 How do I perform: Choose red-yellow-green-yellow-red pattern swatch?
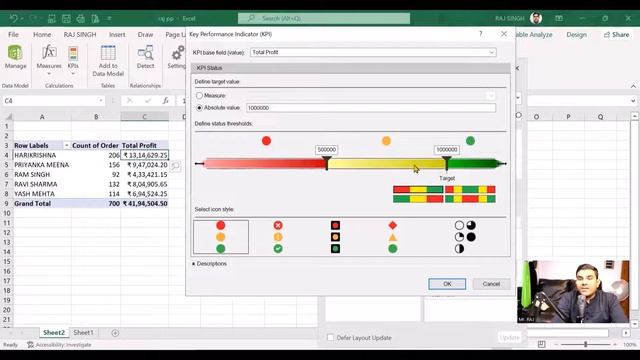click(470, 189)
